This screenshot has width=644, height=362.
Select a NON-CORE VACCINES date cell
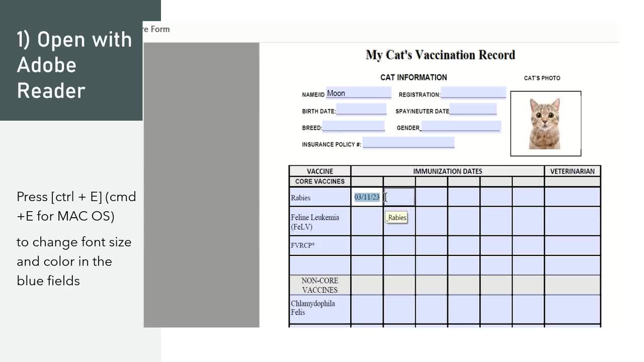(366, 285)
